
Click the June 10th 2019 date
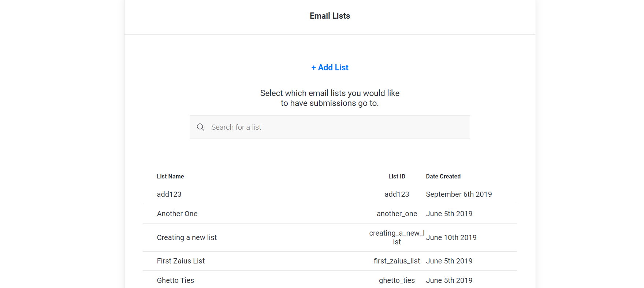(451, 237)
